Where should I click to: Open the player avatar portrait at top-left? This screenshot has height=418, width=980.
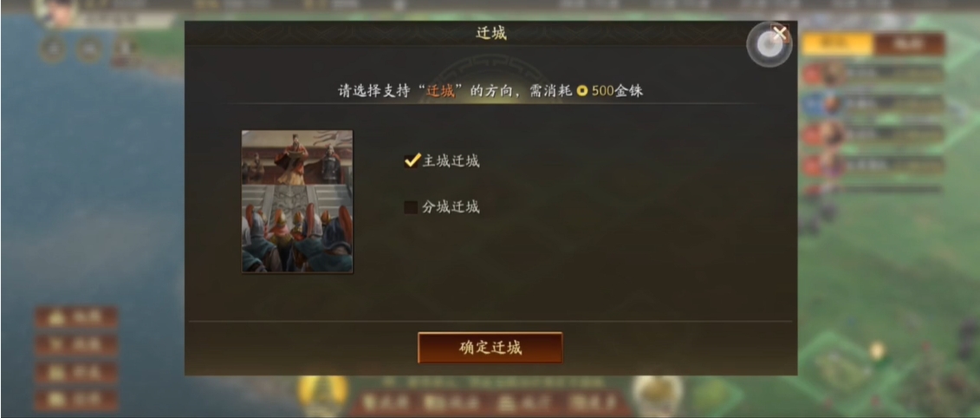[x=55, y=14]
